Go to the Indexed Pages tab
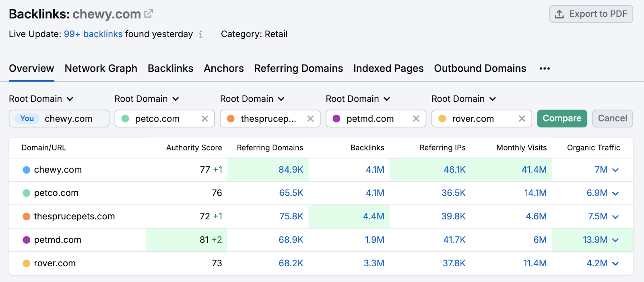Viewport: 644px width, 282px height. tap(388, 68)
